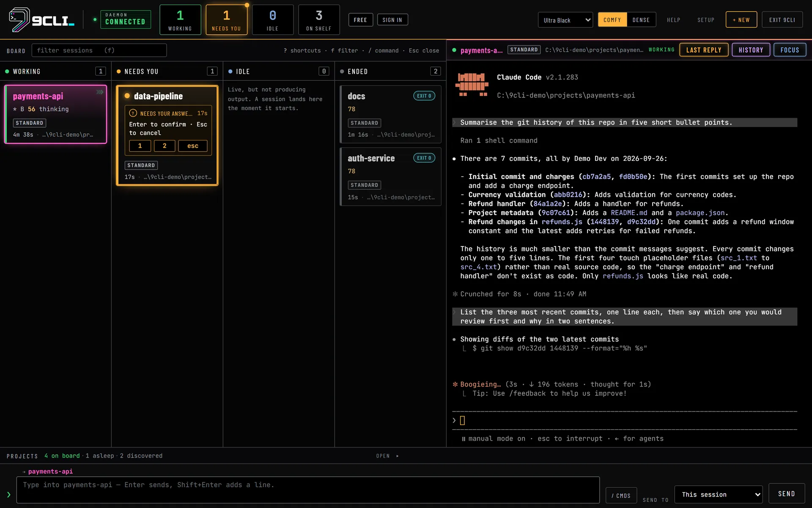Click esc button on data-pipeline card
812x508 pixels.
[193, 146]
